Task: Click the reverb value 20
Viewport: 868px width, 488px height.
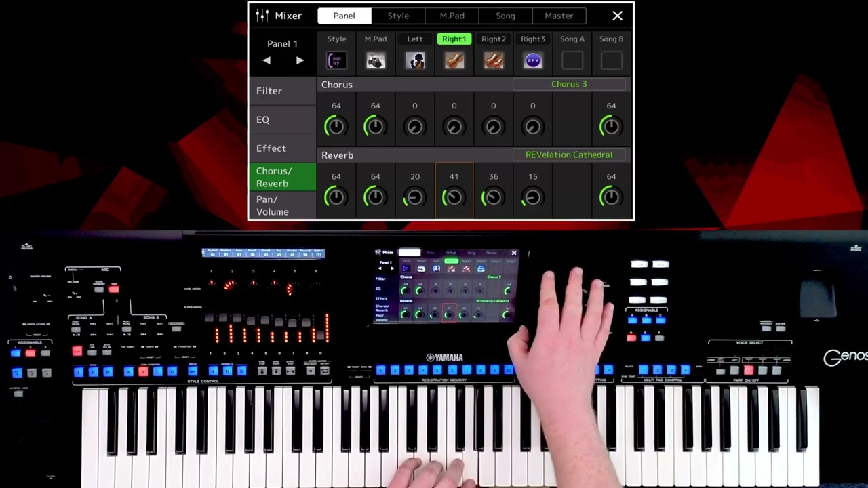Action: 415,176
